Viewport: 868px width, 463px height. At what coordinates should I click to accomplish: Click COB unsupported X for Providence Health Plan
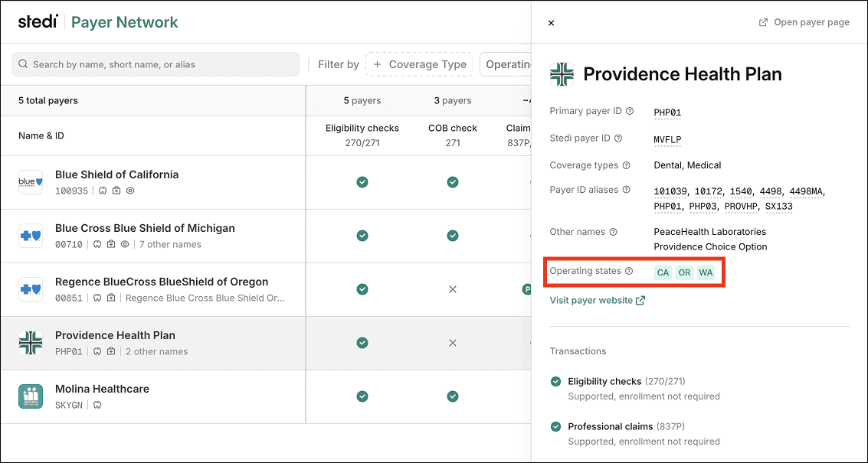pyautogui.click(x=453, y=343)
